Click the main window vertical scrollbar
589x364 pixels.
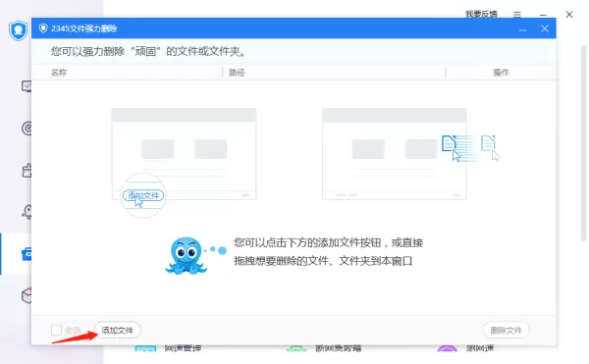pos(583,142)
